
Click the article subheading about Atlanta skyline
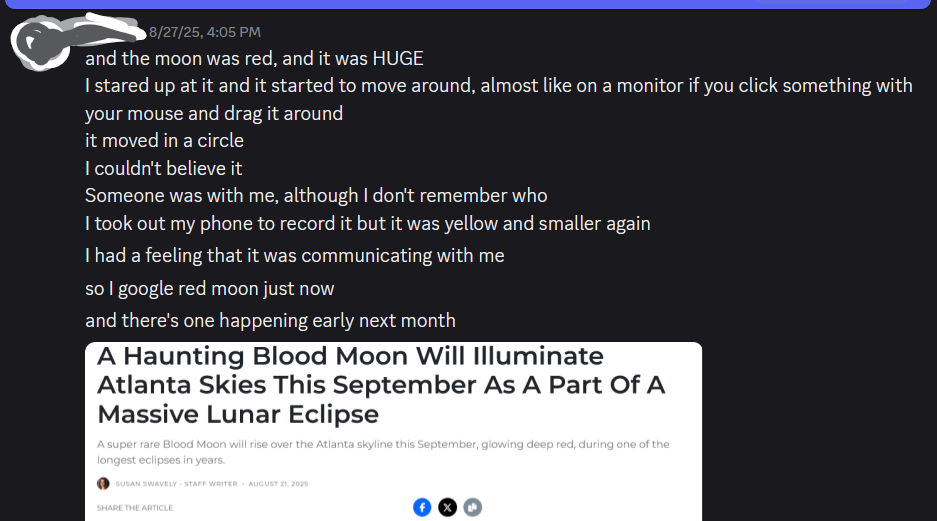(383, 452)
